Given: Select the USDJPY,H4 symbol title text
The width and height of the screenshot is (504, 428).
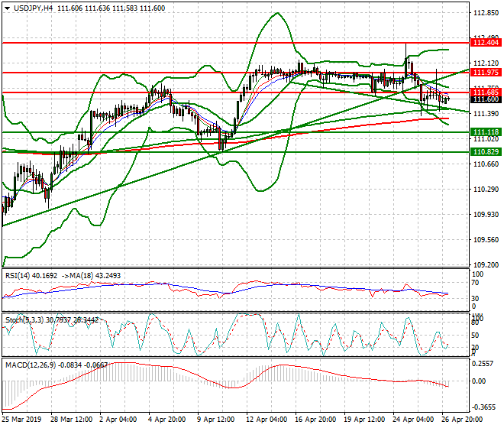Looking at the screenshot, I should coord(33,8).
